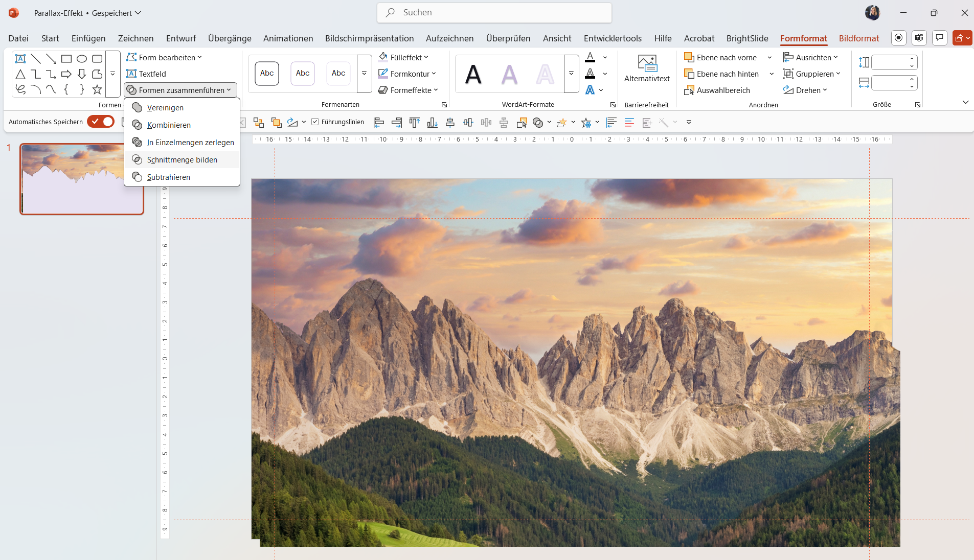Choose Schnittmenge bilden menu item
Viewport: 974px width, 560px height.
[182, 160]
